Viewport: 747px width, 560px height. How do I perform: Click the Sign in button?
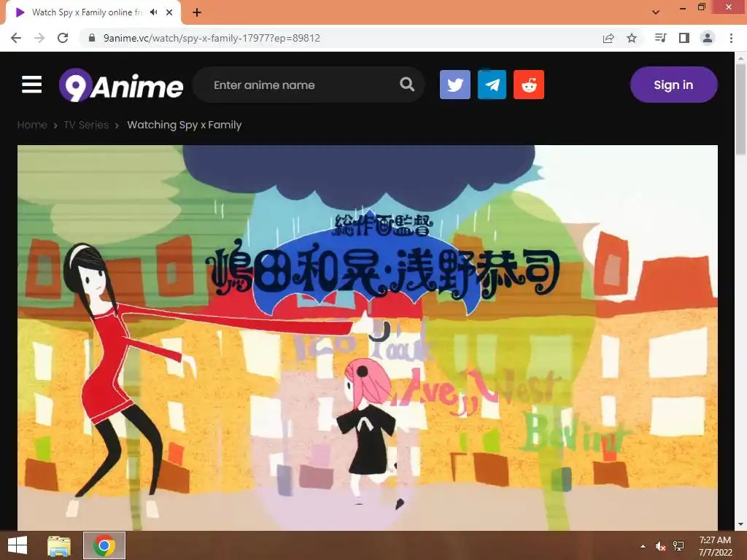click(673, 85)
